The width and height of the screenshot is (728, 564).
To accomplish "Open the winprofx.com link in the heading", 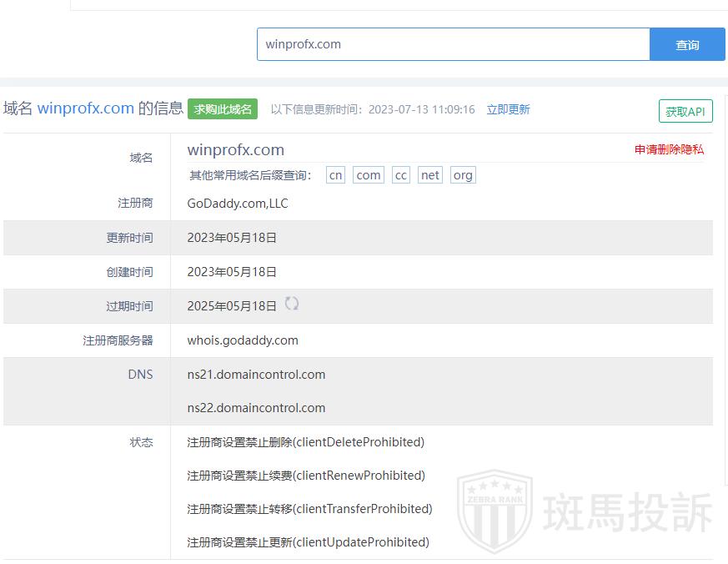I will tap(85, 108).
